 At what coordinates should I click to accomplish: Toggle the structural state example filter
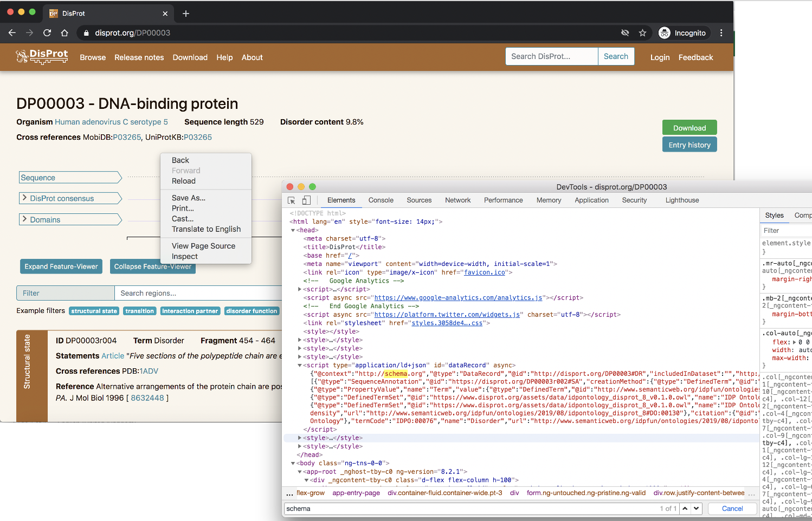[94, 311]
